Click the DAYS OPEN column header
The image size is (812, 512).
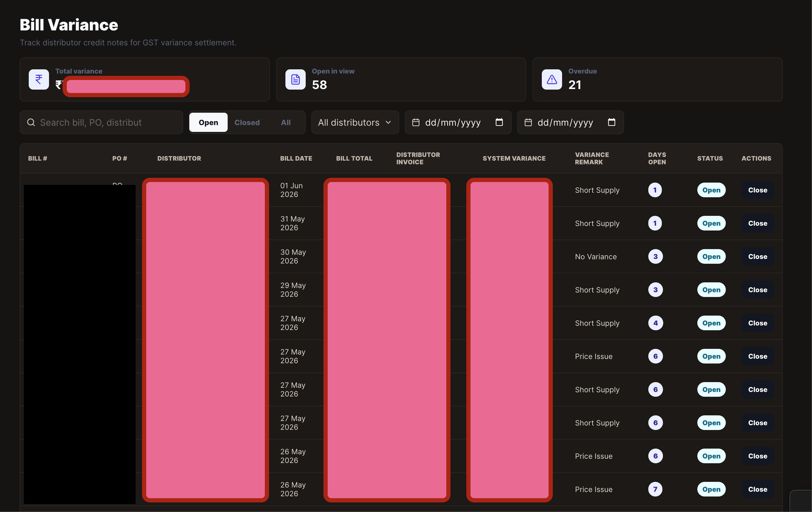657,159
